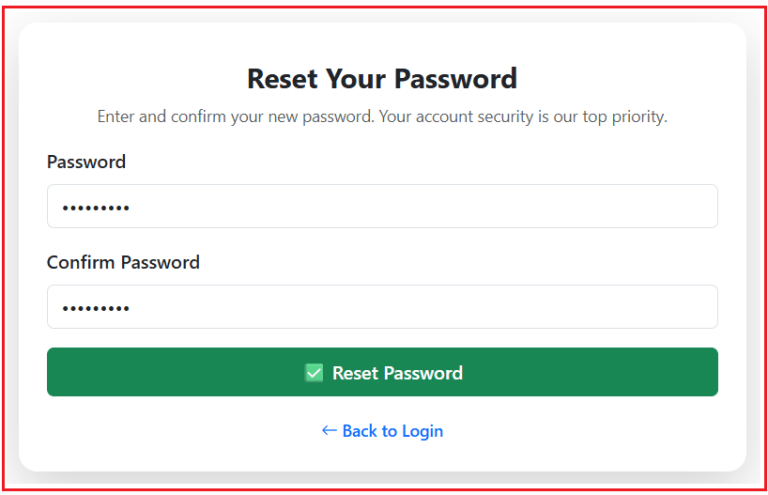This screenshot has height=495, width=768.
Task: Click the account security description text
Action: [x=382, y=117]
